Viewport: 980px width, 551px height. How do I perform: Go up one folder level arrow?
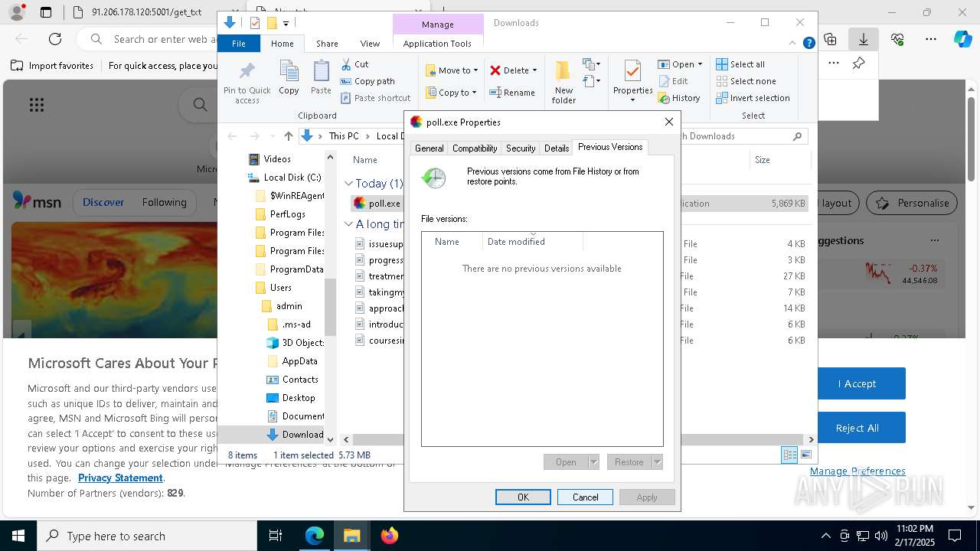[x=288, y=136]
